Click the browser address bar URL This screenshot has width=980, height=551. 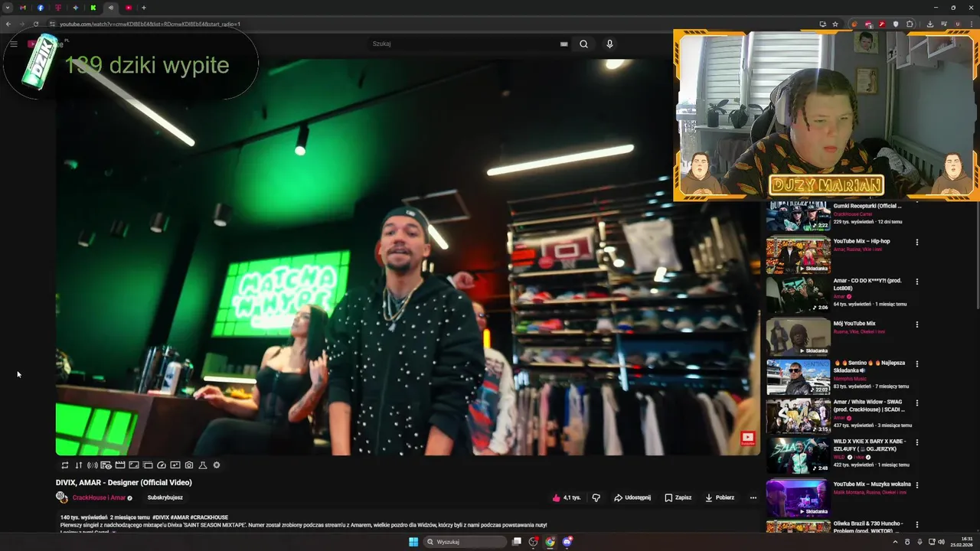(x=150, y=24)
